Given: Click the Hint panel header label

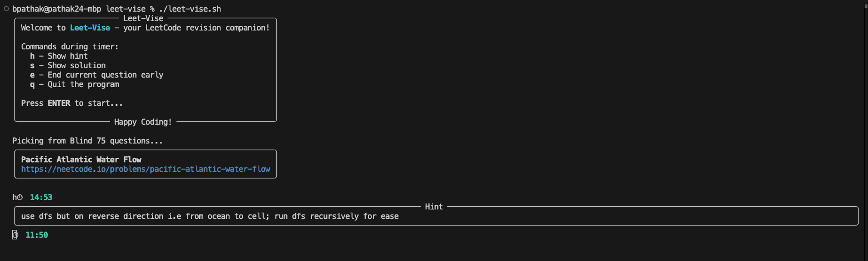Looking at the screenshot, I should 434,207.
